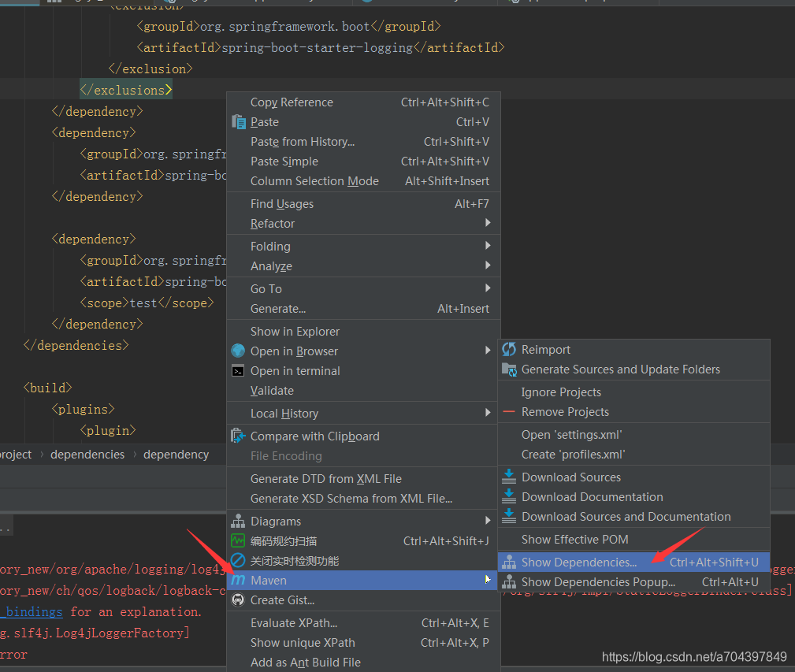Click the dependency breadcrumb
795x672 pixels.
176,455
